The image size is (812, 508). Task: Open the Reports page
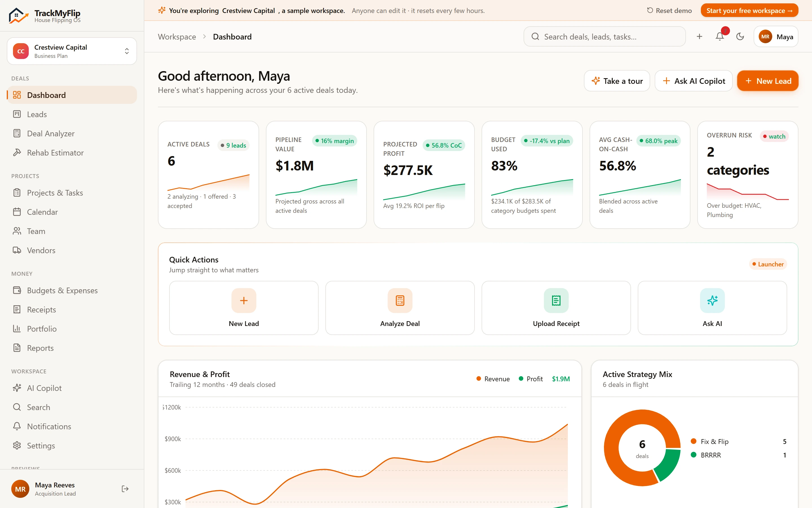tap(72, 348)
